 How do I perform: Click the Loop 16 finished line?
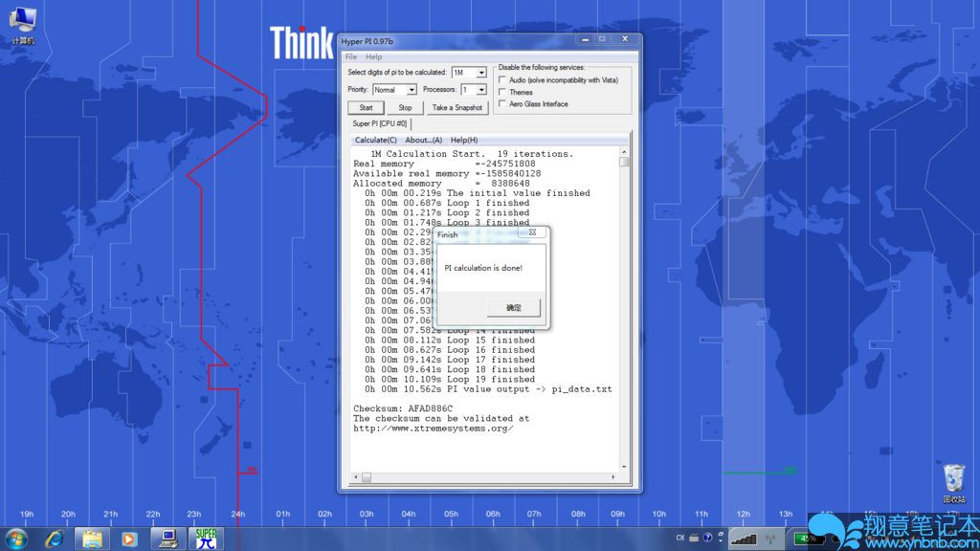coord(450,350)
